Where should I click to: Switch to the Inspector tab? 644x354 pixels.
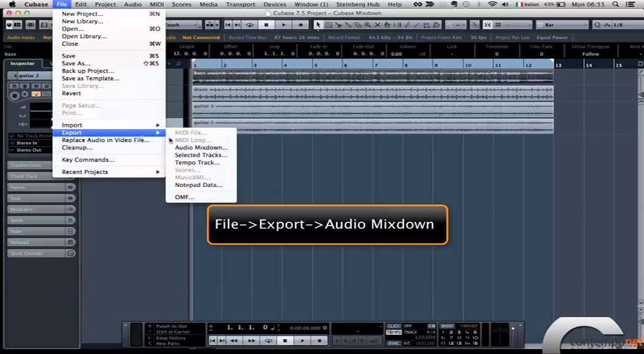[x=23, y=64]
